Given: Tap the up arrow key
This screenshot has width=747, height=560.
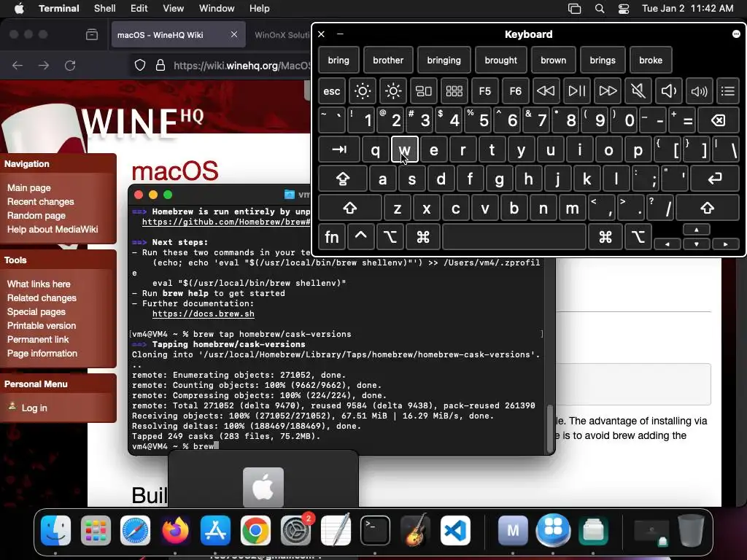Looking at the screenshot, I should pyautogui.click(x=697, y=230).
